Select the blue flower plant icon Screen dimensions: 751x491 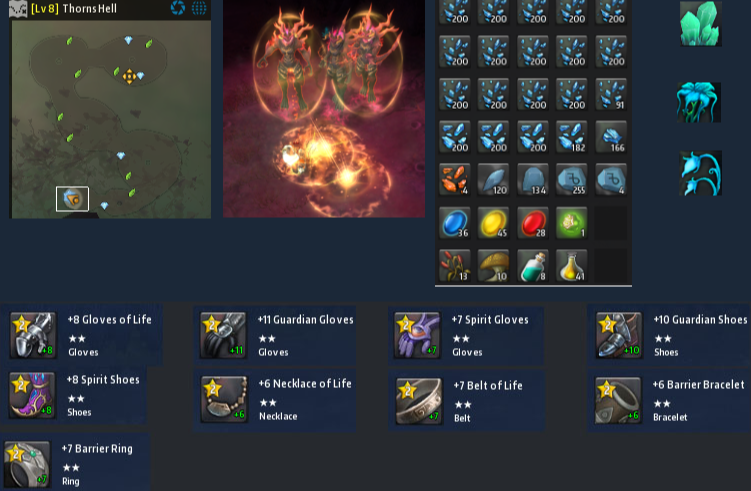(699, 102)
